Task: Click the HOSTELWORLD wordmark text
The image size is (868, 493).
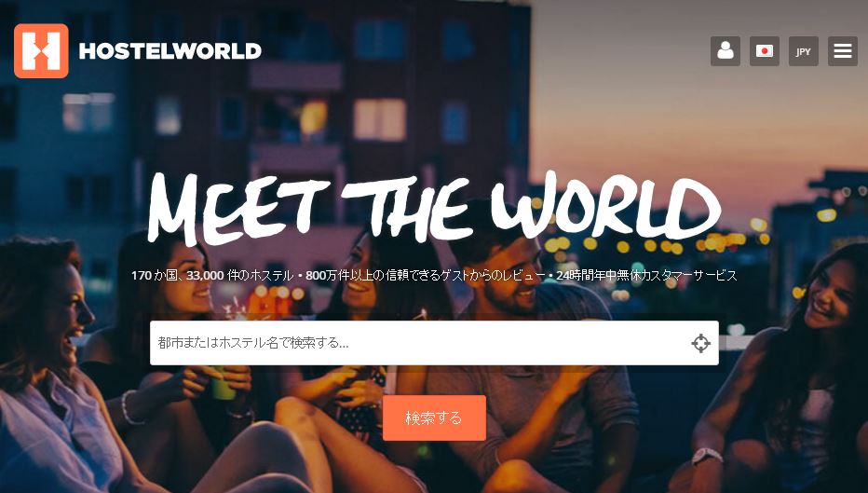Action: pos(170,51)
